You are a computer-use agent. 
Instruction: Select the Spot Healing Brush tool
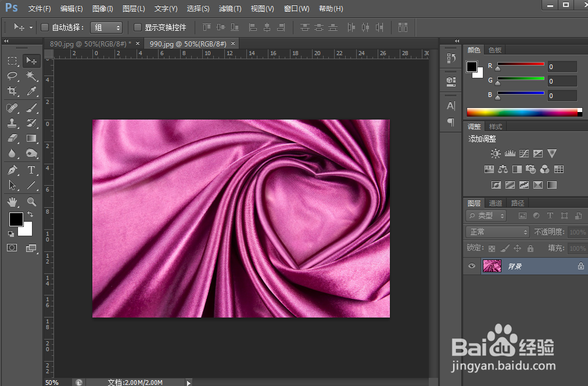pos(12,108)
